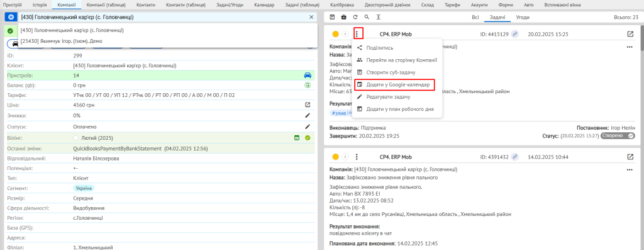Click the Україна segment tag
644x250 pixels.
[84, 188]
